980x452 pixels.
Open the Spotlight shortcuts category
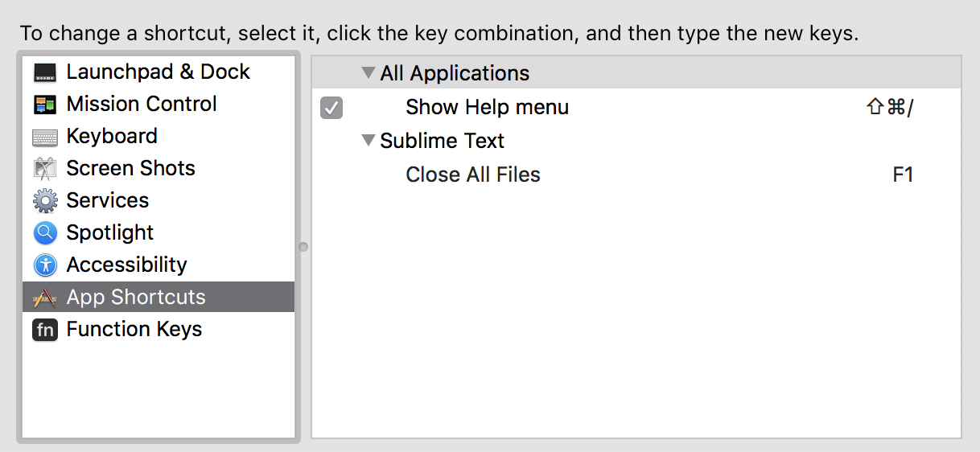point(110,233)
